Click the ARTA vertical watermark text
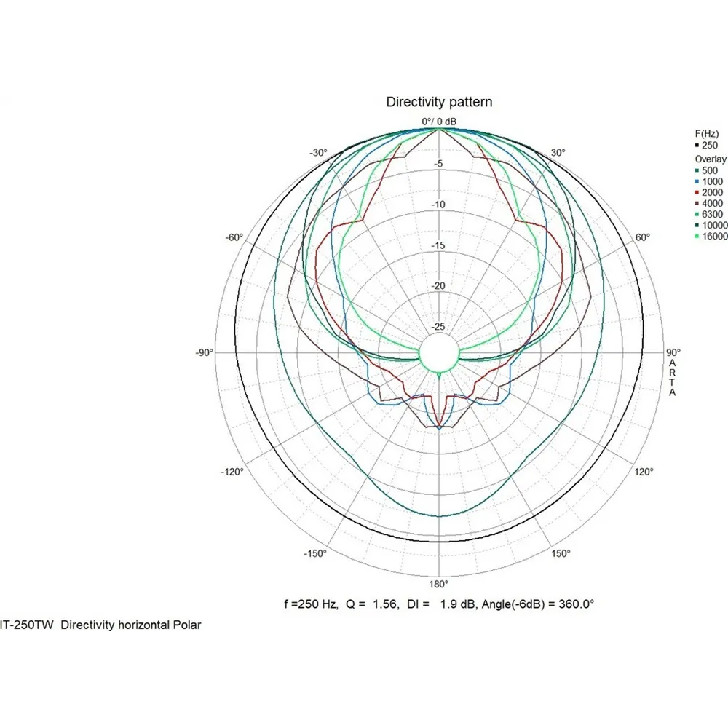Image resolution: width=728 pixels, height=728 pixels. click(672, 377)
